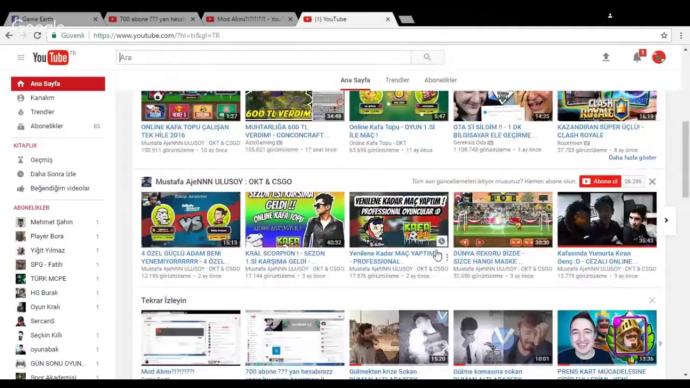Open 'Kafasında Yumurta Kıran' thumbnail
690x388 pixels.
point(607,220)
